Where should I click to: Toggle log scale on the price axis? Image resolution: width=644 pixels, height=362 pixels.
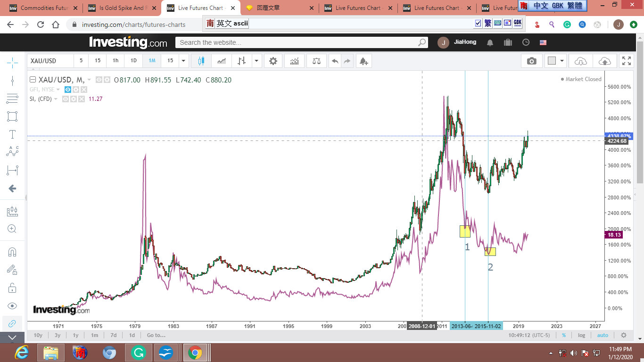(581, 335)
